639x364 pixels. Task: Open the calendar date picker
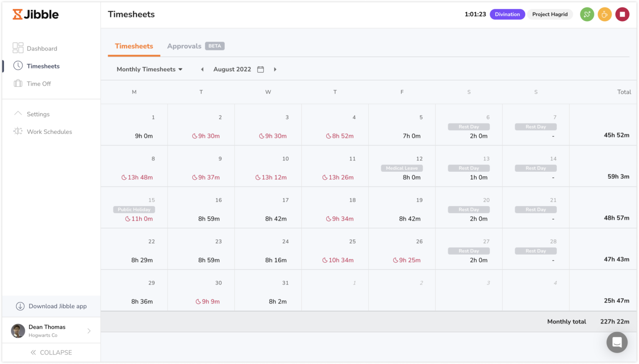pos(260,69)
